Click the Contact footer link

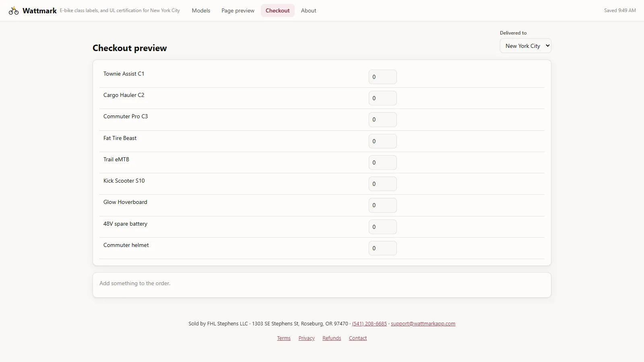pos(358,338)
